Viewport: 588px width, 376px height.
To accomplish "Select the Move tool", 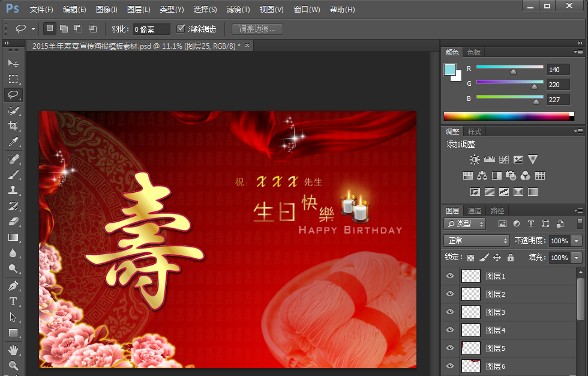I will point(13,63).
